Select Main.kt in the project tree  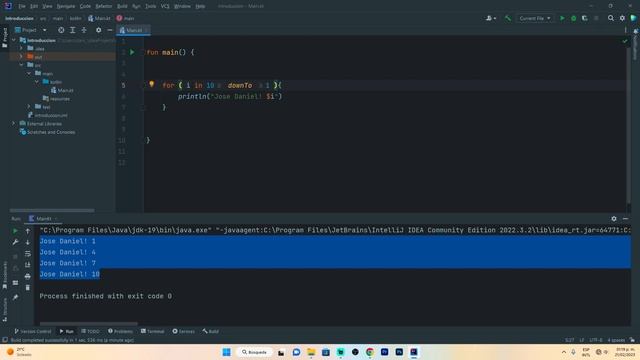tap(62, 90)
